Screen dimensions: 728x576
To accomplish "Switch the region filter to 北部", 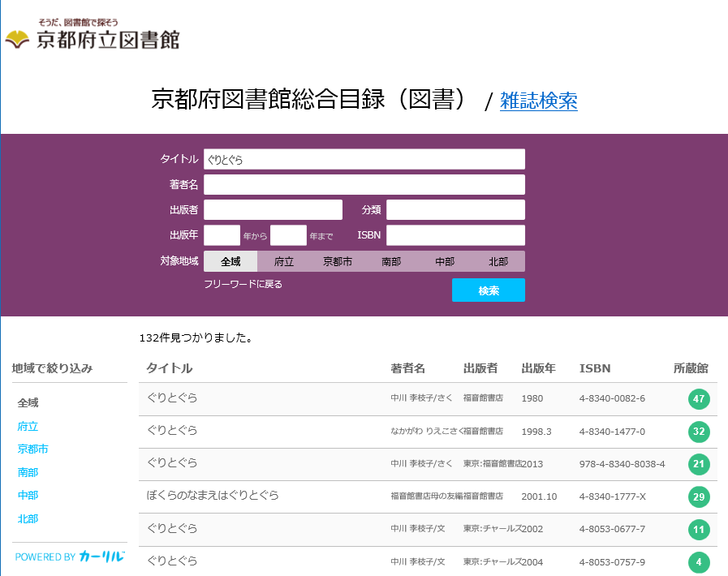I will tap(499, 261).
